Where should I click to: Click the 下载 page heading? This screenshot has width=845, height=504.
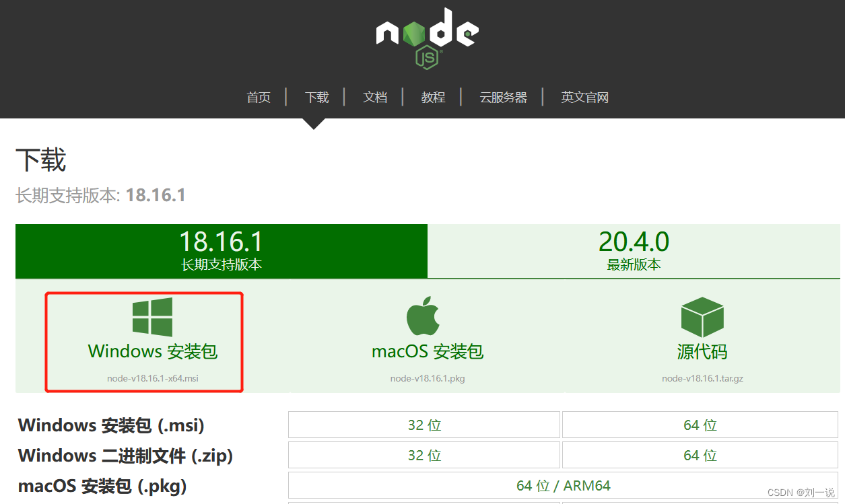(x=41, y=161)
